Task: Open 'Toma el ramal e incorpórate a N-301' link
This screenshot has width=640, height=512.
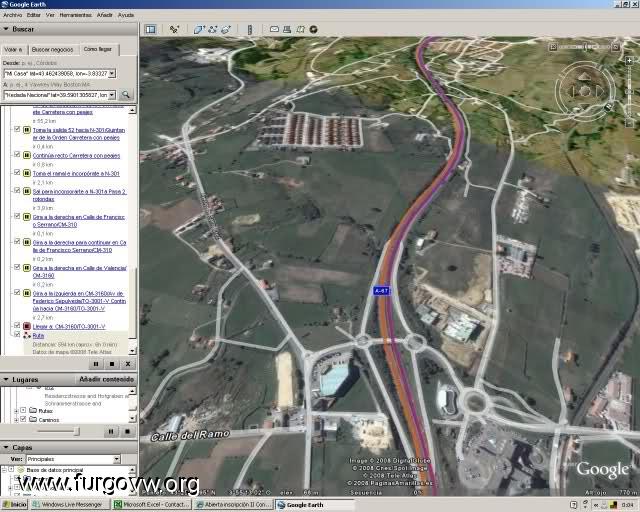Action: (76, 174)
